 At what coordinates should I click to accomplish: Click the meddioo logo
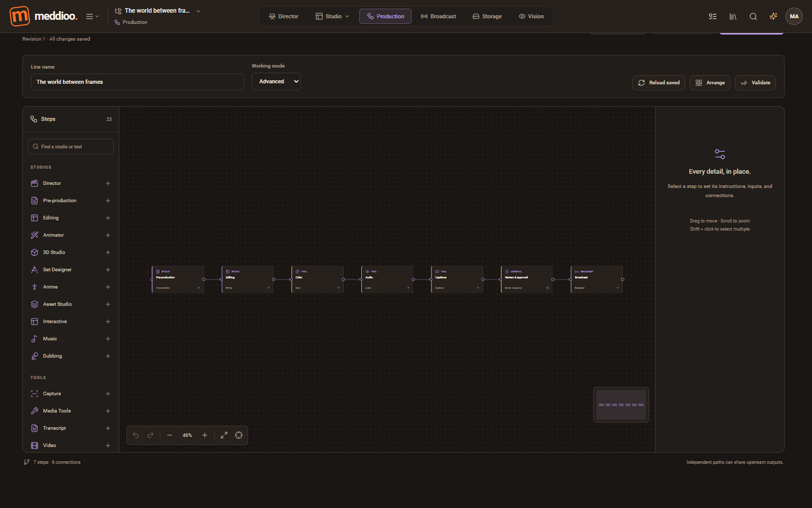(x=44, y=16)
